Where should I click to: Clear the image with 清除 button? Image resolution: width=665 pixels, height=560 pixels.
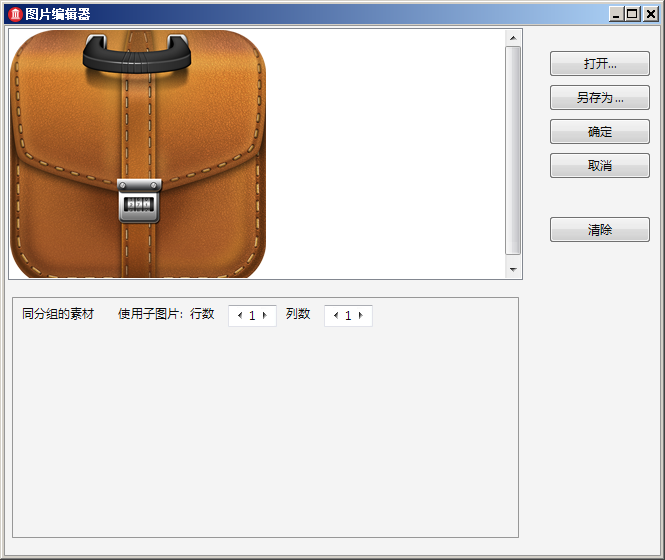pyautogui.click(x=599, y=230)
